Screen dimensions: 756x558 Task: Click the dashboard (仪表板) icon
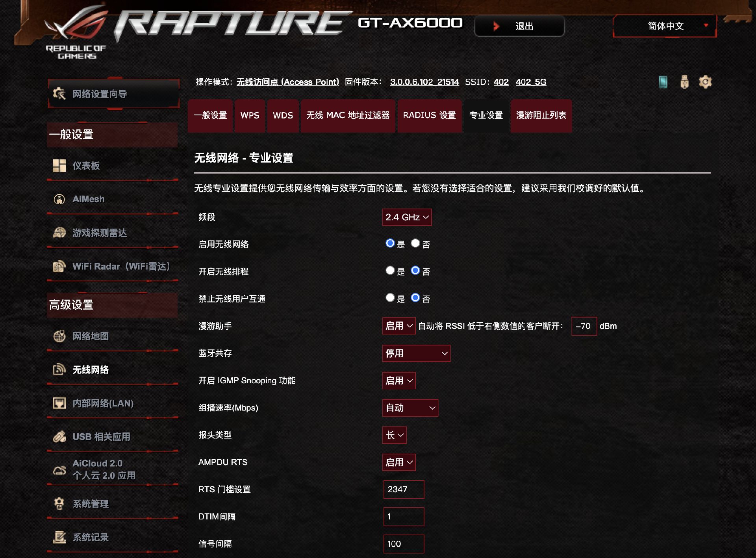point(59,166)
